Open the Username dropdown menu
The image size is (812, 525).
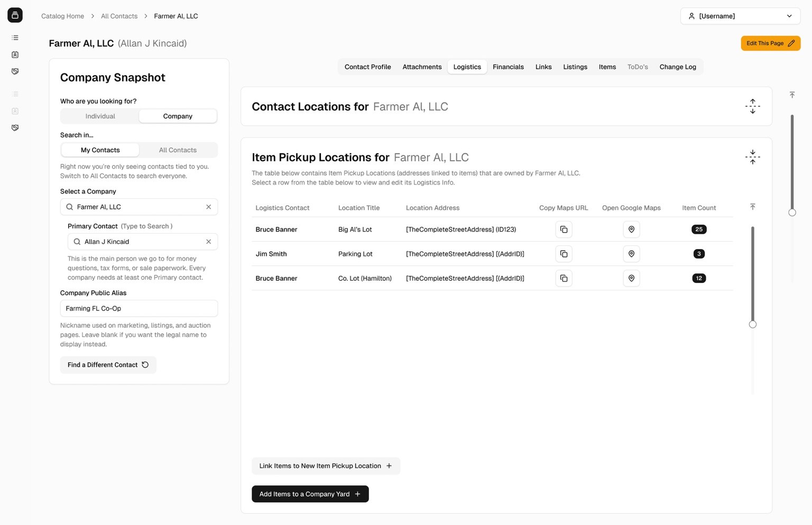[740, 16]
